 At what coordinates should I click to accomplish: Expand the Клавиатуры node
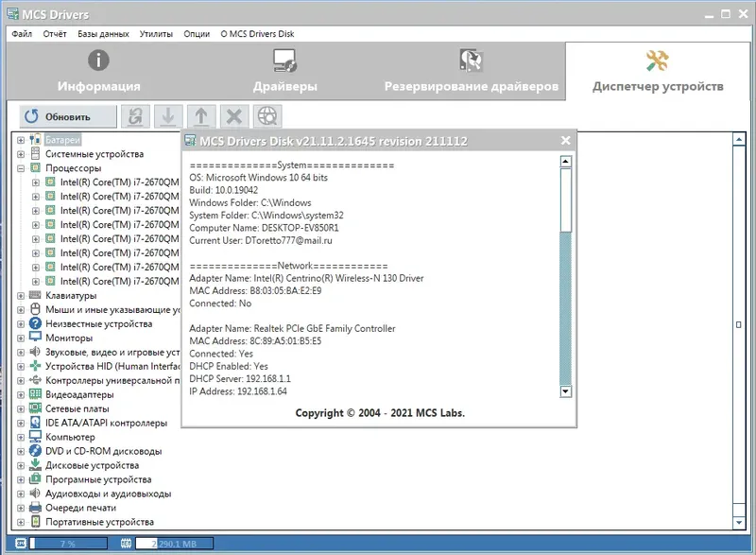[x=21, y=296]
